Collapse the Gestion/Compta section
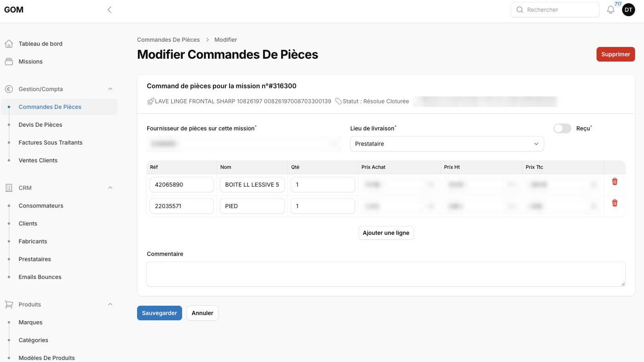 (110, 89)
